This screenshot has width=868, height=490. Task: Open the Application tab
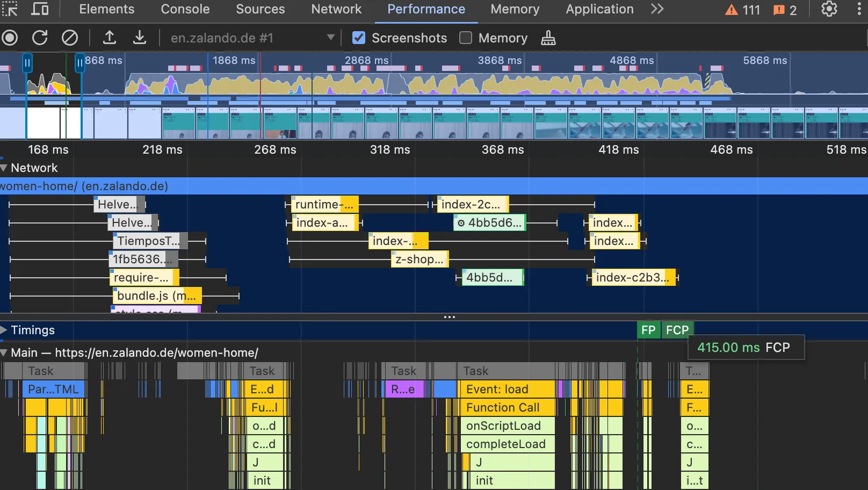600,9
